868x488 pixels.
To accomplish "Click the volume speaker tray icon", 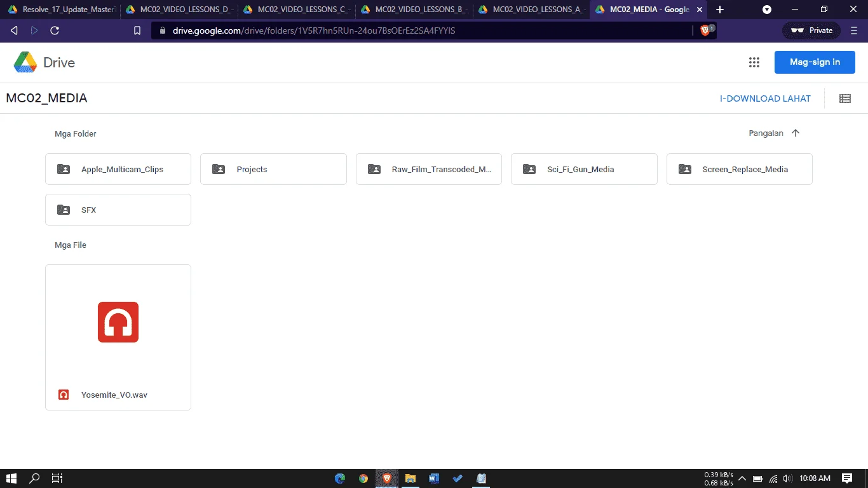I will click(788, 478).
